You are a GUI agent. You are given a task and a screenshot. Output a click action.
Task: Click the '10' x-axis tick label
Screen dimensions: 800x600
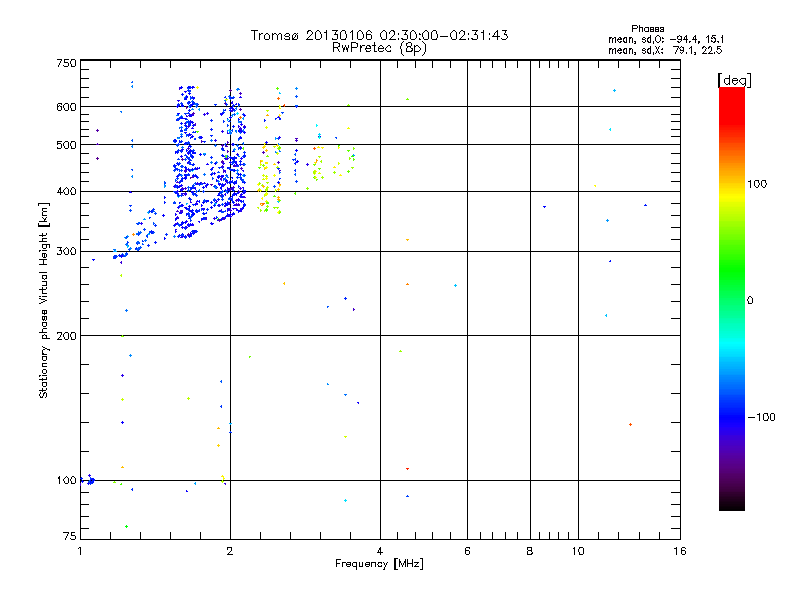[578, 551]
